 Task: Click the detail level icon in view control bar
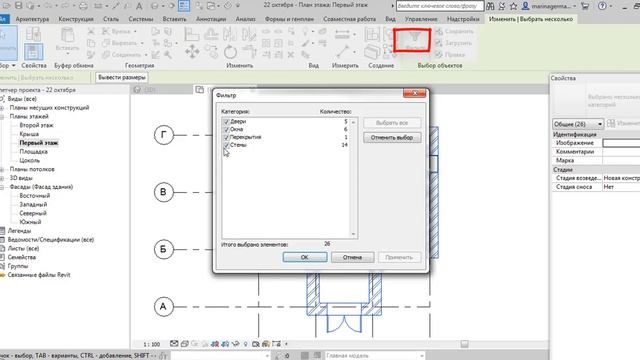click(174, 344)
